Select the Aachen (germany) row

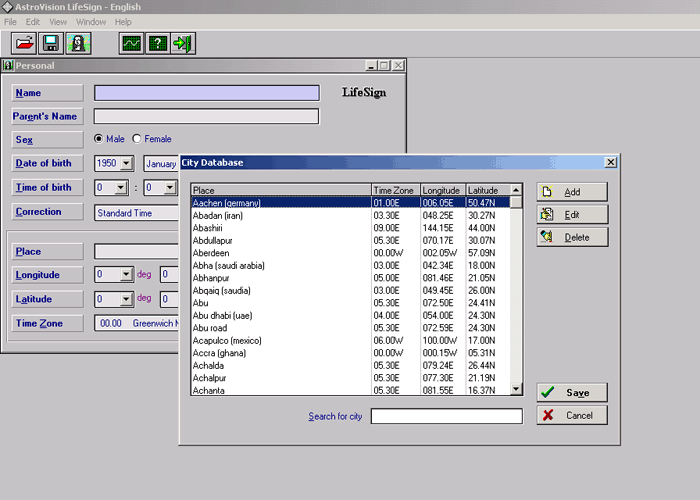tap(350, 203)
